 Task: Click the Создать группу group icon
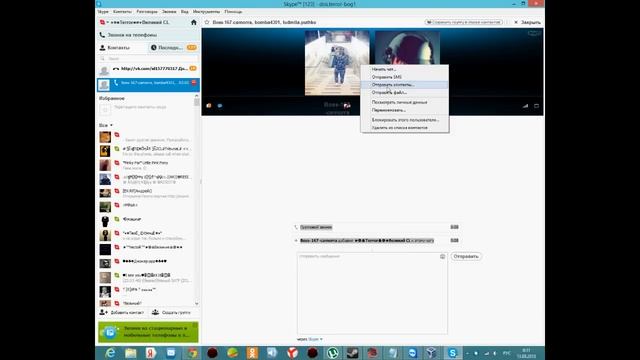pos(156,312)
